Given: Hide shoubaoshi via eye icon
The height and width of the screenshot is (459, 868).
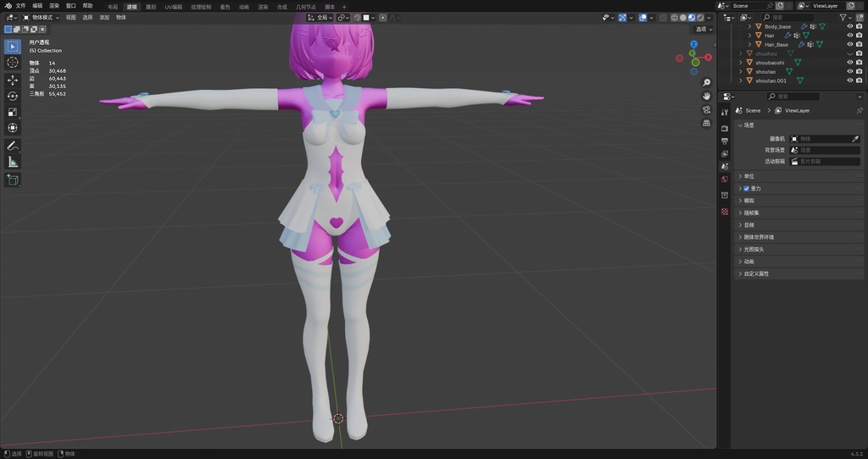Looking at the screenshot, I should (849, 63).
